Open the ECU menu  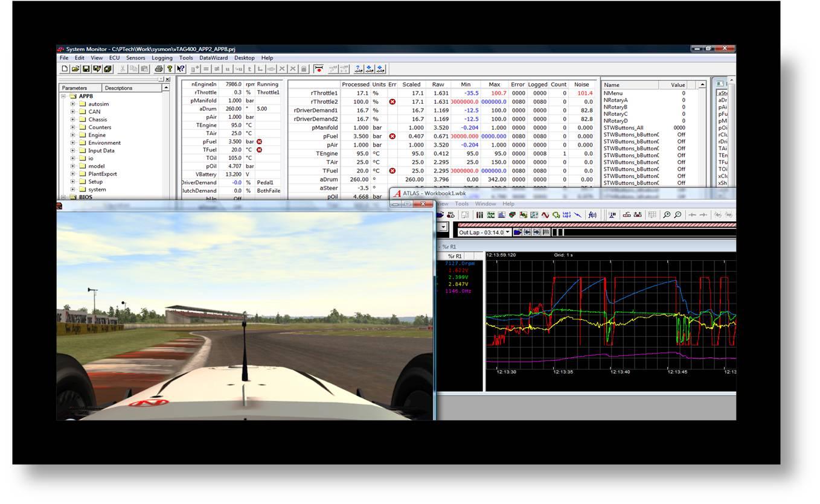point(115,58)
